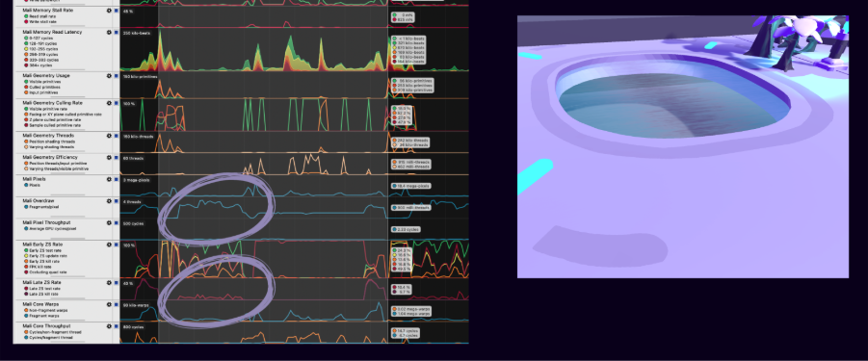Open settings gear for Mali Geometry Efficiency chart
Viewport: 868px width, 361px height.
tap(109, 158)
